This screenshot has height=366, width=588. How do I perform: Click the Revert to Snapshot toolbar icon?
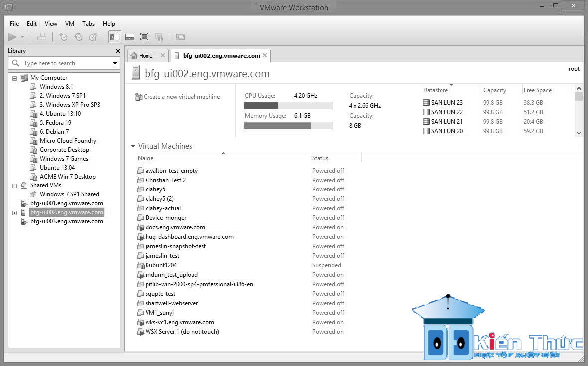78,37
